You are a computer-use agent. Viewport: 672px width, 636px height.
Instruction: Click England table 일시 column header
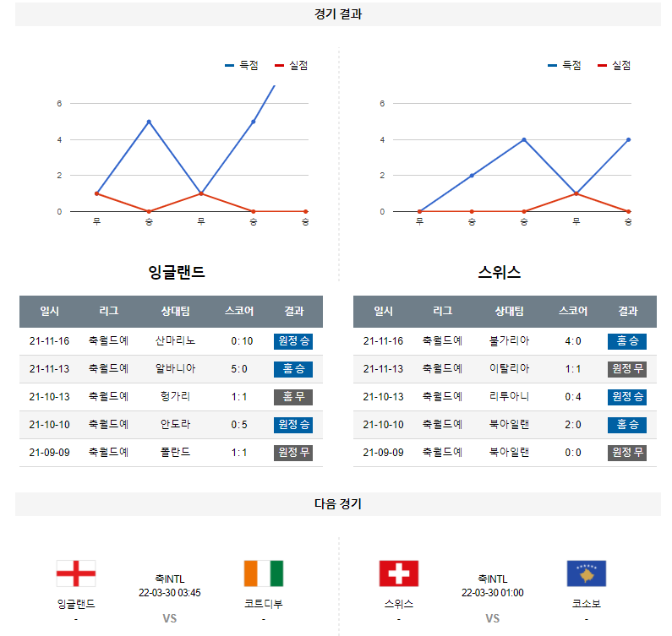pos(49,312)
